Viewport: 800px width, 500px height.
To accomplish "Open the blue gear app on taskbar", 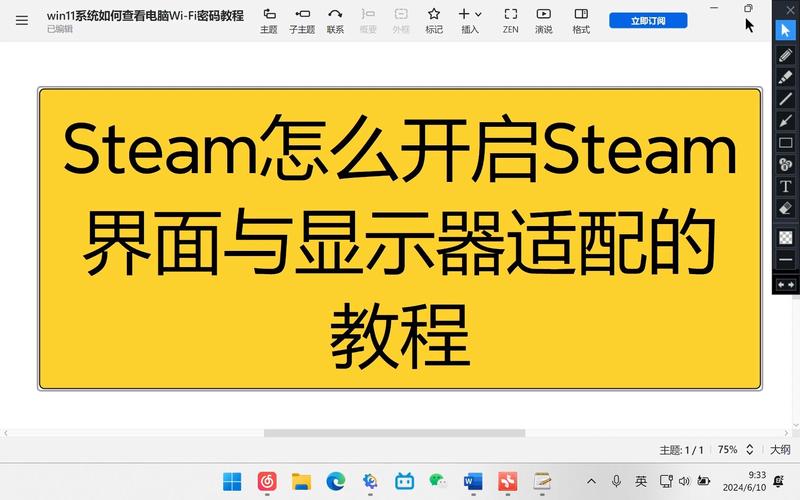I will click(x=370, y=481).
